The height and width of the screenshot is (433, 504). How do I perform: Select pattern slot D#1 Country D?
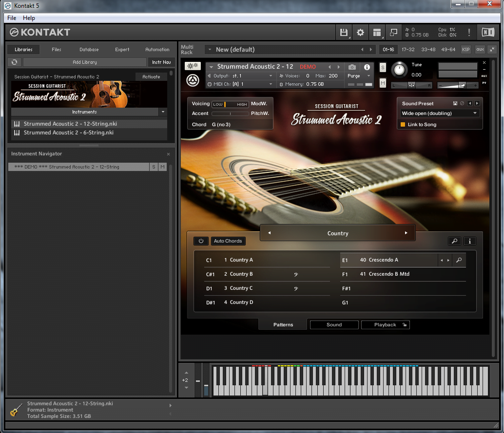(268, 302)
